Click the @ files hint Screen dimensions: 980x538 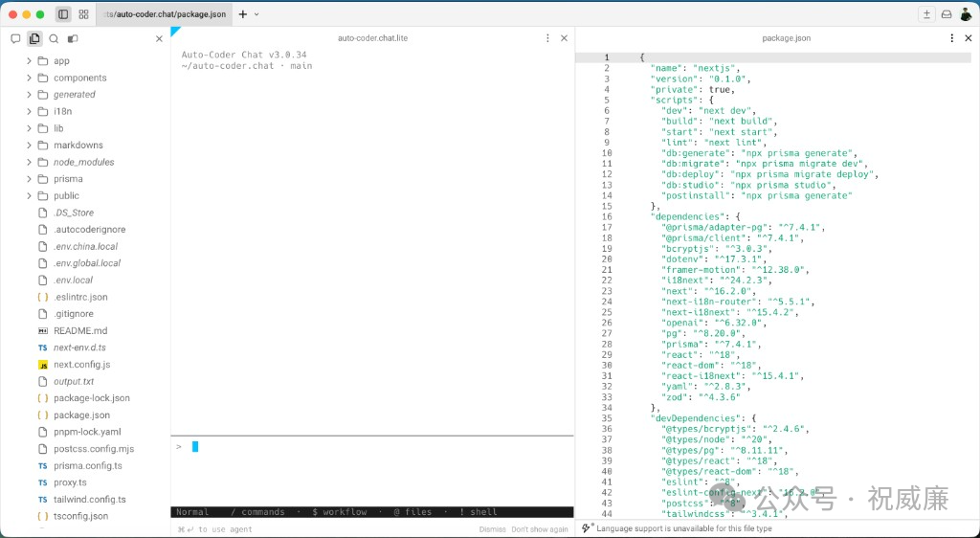412,512
